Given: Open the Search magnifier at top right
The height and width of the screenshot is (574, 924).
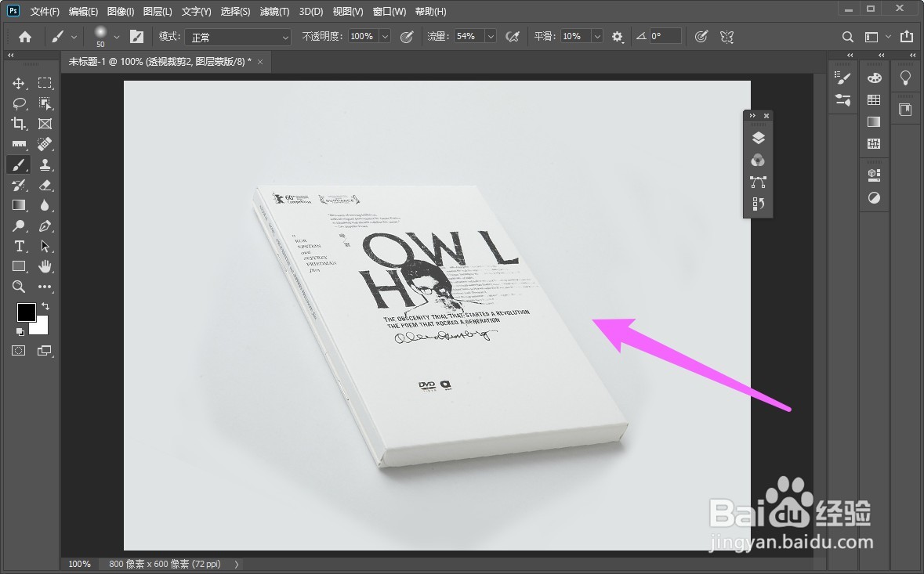Looking at the screenshot, I should pyautogui.click(x=847, y=37).
